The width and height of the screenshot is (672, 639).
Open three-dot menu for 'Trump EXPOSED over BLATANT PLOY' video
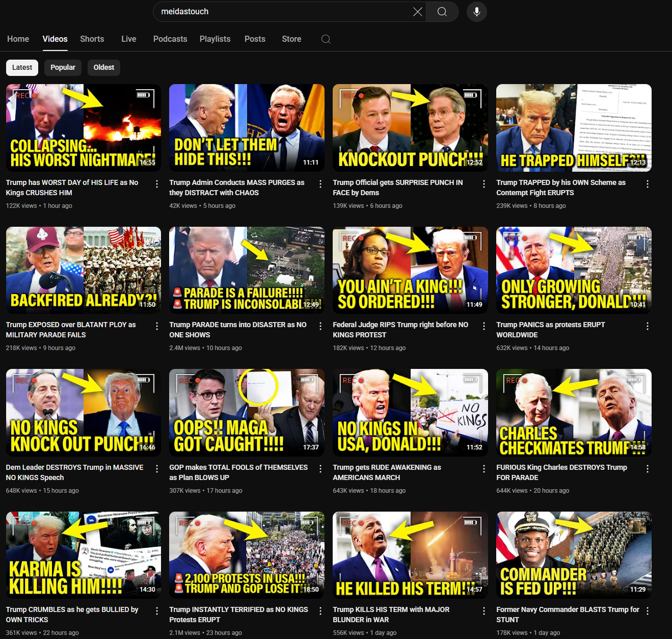tap(157, 326)
